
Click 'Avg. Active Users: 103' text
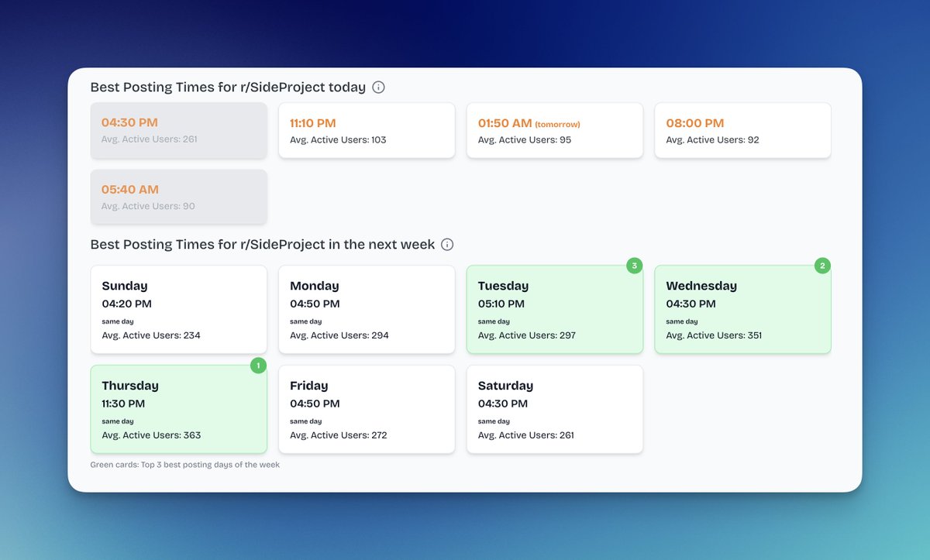pyautogui.click(x=338, y=140)
